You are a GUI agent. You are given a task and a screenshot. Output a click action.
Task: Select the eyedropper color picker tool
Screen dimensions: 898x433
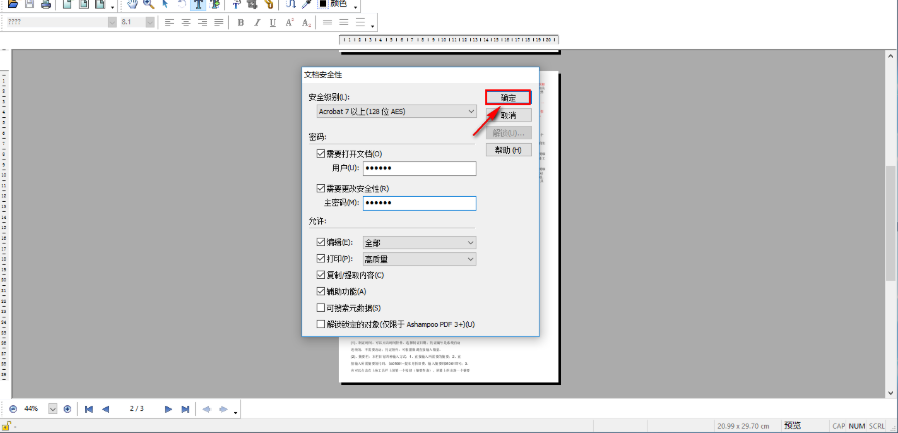point(306,4)
